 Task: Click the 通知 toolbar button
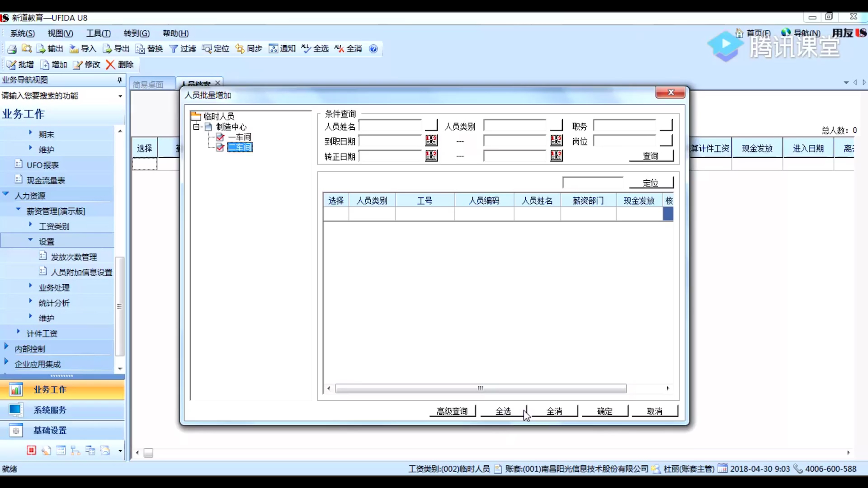coord(282,49)
